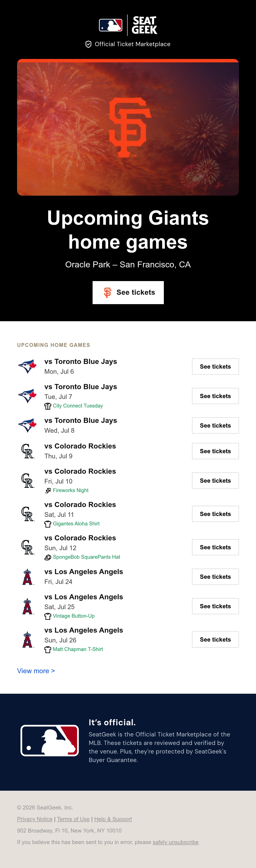
Task: Open the Help & Support link
Action: 113,819
